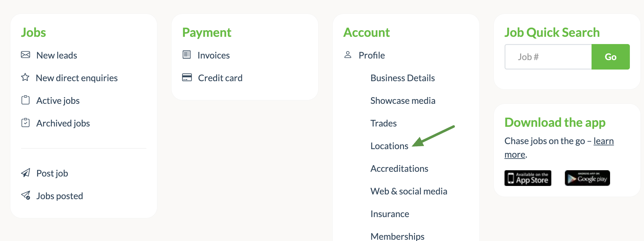
Task: Go to Showcase media
Action: pos(403,101)
